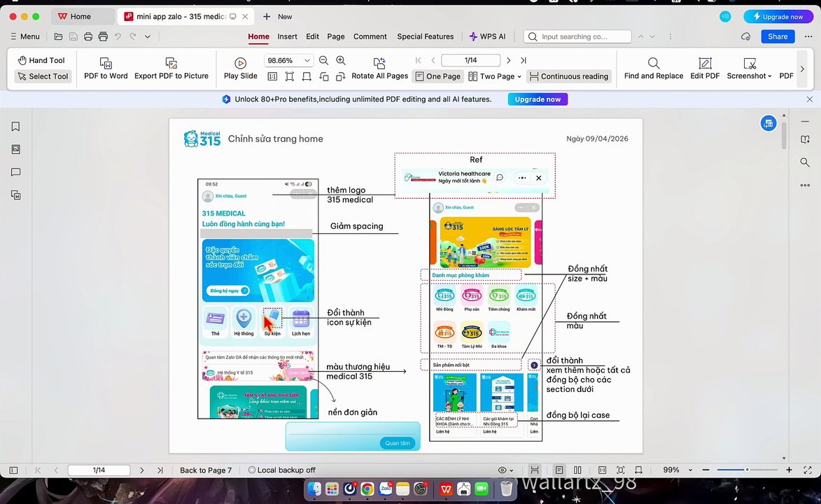The image size is (821, 504).
Task: Switch to the Page tab
Action: [336, 36]
